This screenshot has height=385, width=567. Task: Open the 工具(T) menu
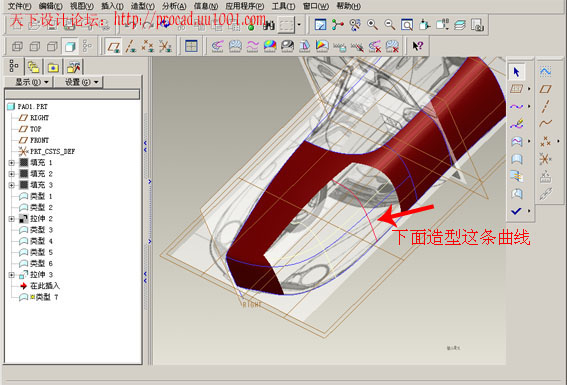click(x=284, y=6)
